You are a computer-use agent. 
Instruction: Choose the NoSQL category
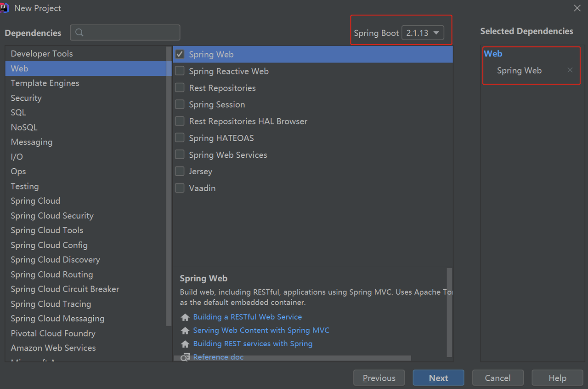point(88,127)
